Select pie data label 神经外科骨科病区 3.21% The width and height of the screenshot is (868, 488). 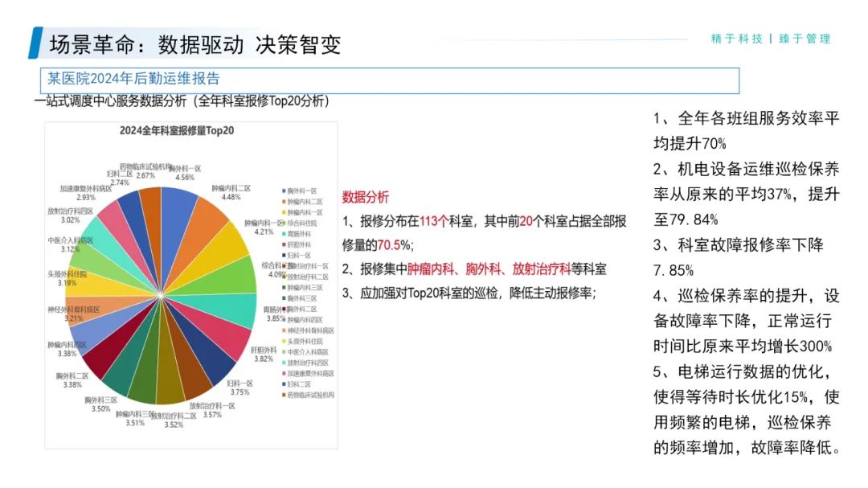coord(74,314)
